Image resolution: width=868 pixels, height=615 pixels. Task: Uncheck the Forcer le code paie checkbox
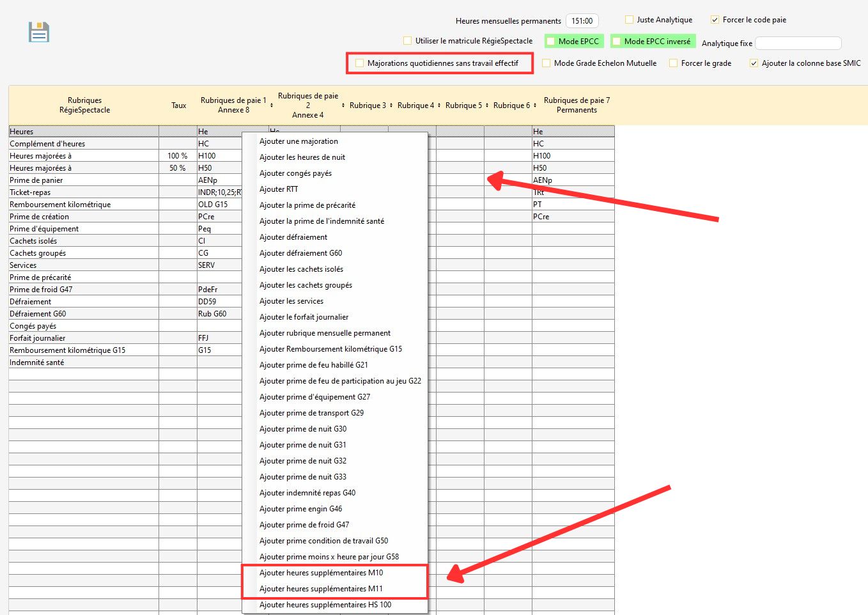pyautogui.click(x=715, y=20)
